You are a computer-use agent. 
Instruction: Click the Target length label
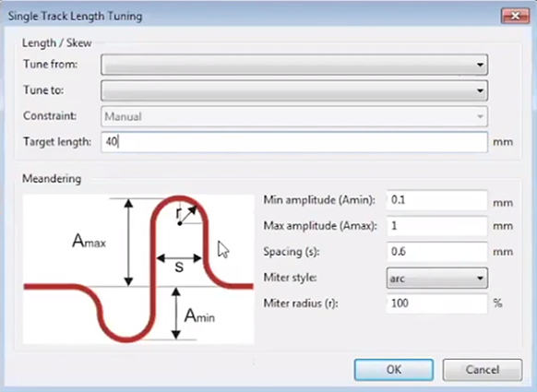click(57, 141)
